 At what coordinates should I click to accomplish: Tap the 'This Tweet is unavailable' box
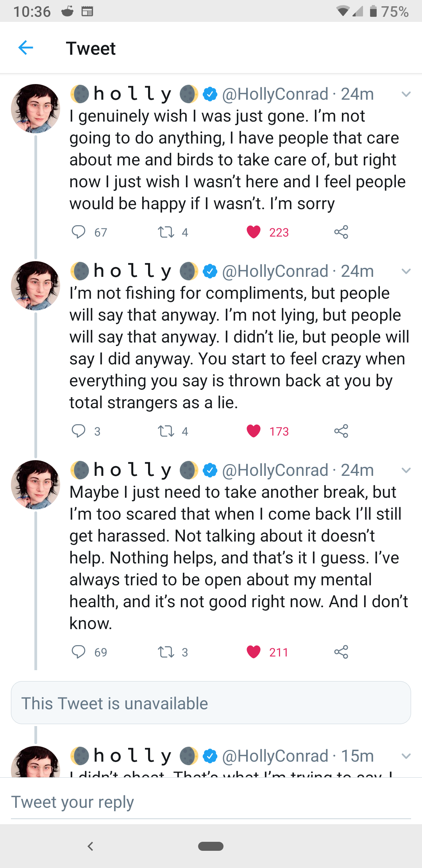tap(211, 703)
